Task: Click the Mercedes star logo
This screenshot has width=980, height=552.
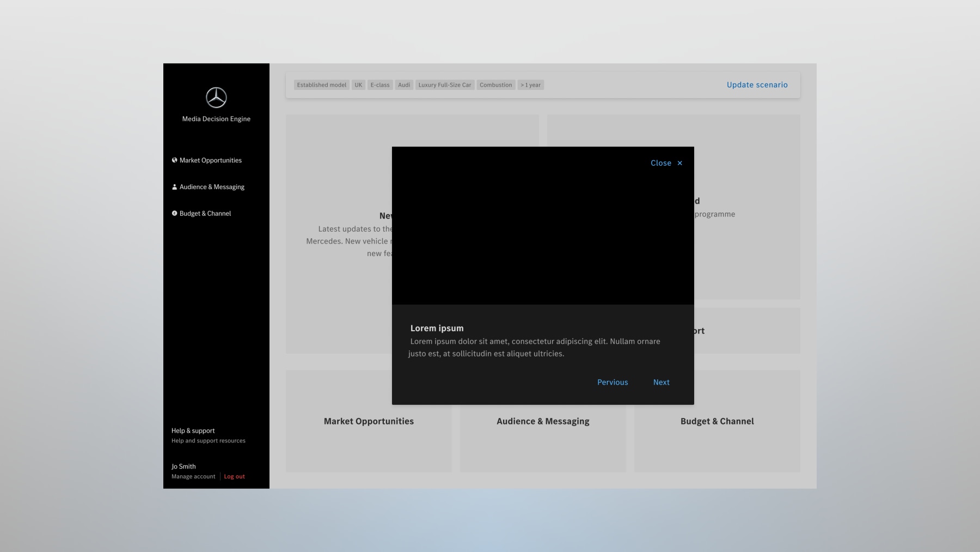Action: click(x=216, y=98)
